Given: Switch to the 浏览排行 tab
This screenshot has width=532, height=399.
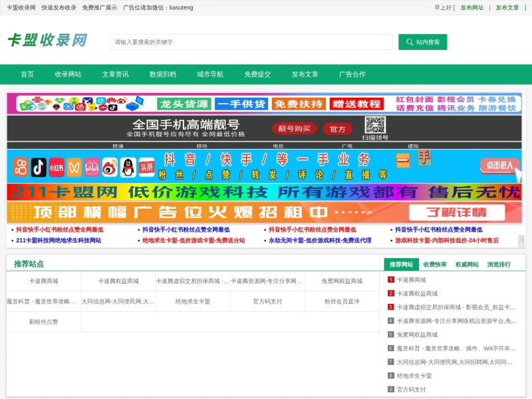Looking at the screenshot, I should [x=499, y=264].
